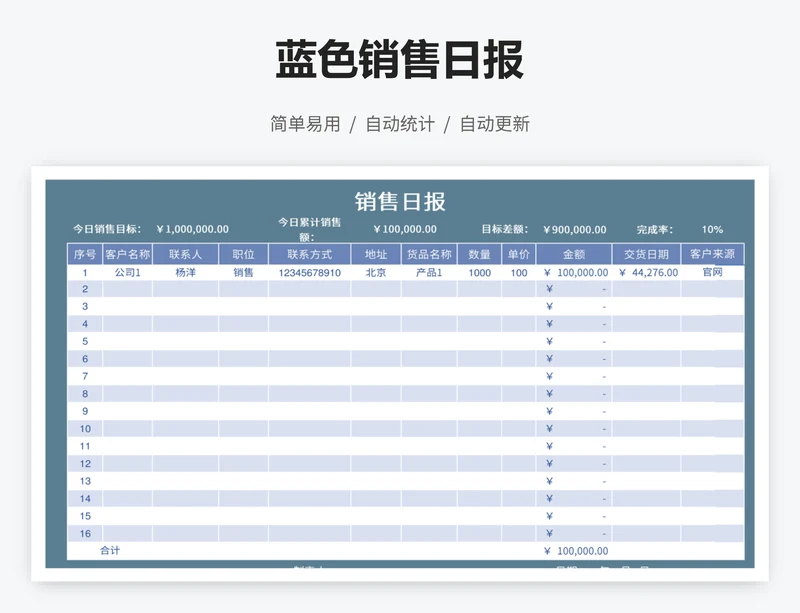Click the ¥900,000.00 difference value
Screen dimensions: 800x613
[x=574, y=230]
